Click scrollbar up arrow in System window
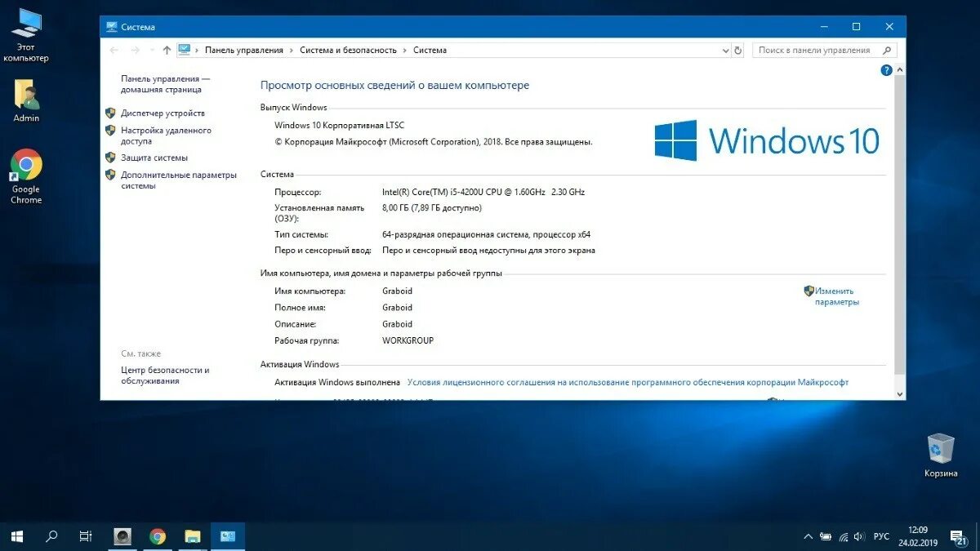Viewport: 980px width, 551px height. coord(900,71)
